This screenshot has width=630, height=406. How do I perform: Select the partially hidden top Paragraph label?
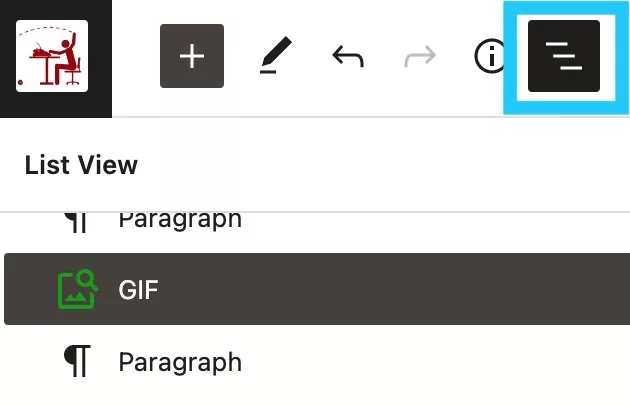pyautogui.click(x=180, y=220)
